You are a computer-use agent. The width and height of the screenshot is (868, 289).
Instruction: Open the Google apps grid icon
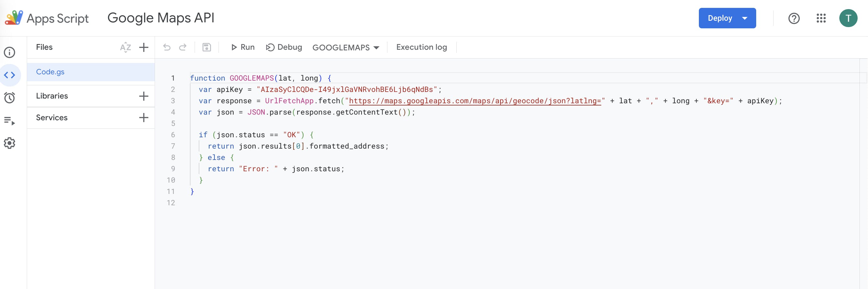821,18
